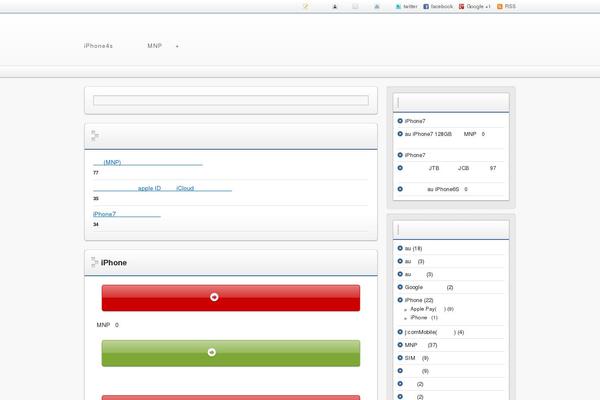Click white arrow icon inside red button
The width and height of the screenshot is (600, 400).
point(214,297)
